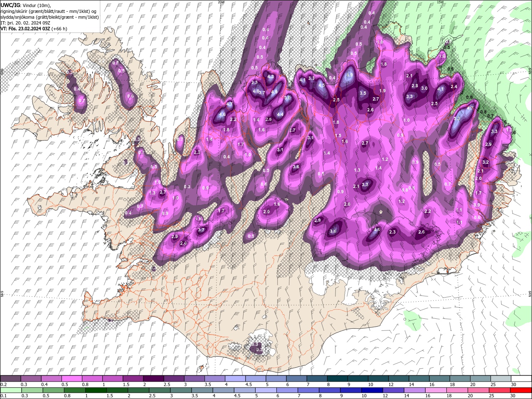Click the 'slydda/snjókoma' legend description line
This screenshot has width=532, height=399.
coord(49,17)
